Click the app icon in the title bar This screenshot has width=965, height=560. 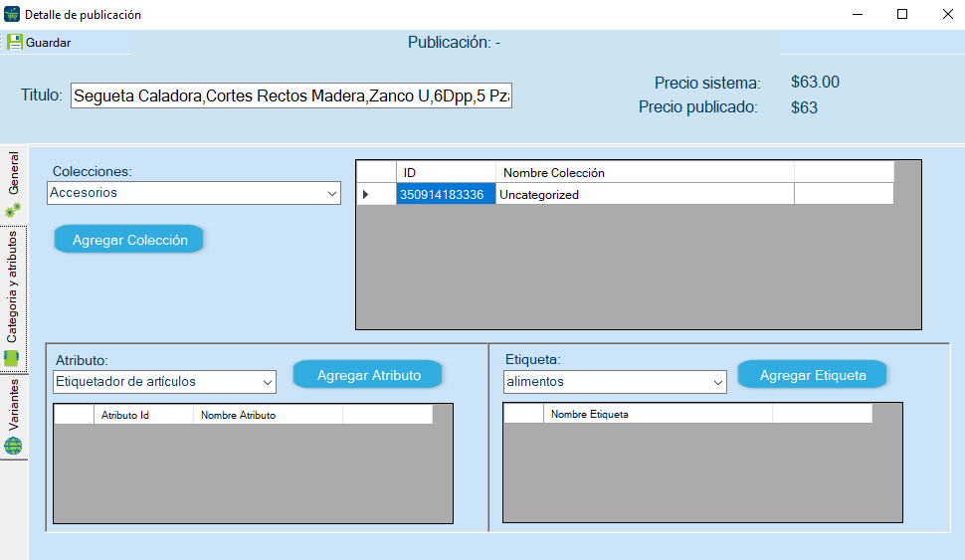click(x=12, y=14)
